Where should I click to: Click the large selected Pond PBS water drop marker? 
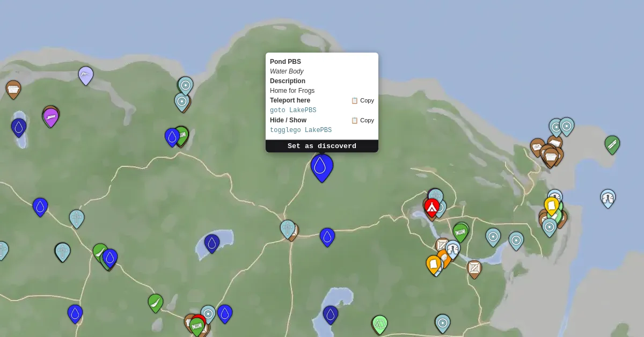[322, 167]
